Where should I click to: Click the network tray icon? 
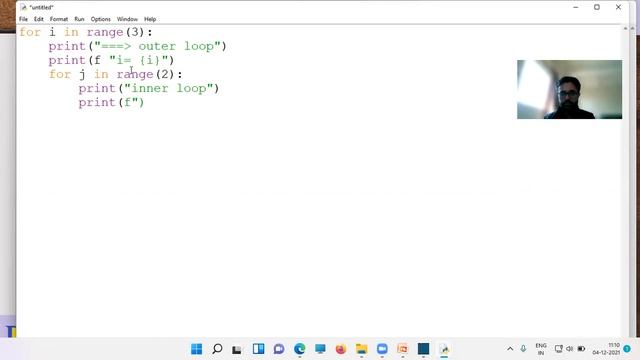tap(558, 349)
